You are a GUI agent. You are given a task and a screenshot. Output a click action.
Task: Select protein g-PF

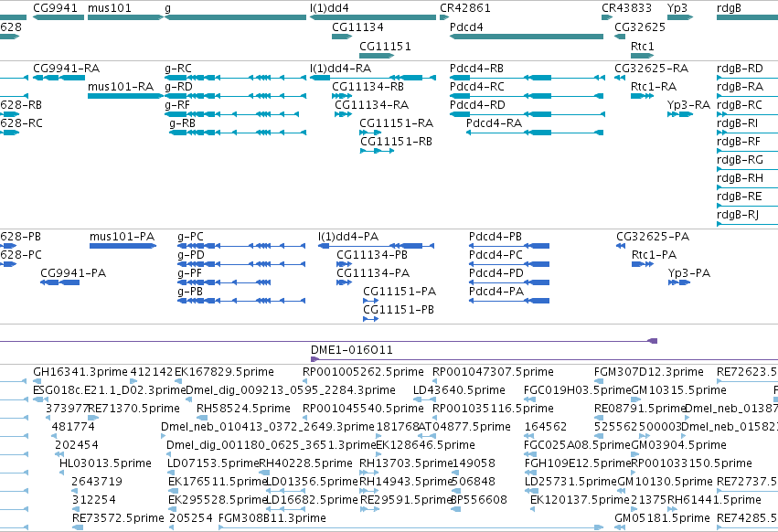(x=224, y=282)
